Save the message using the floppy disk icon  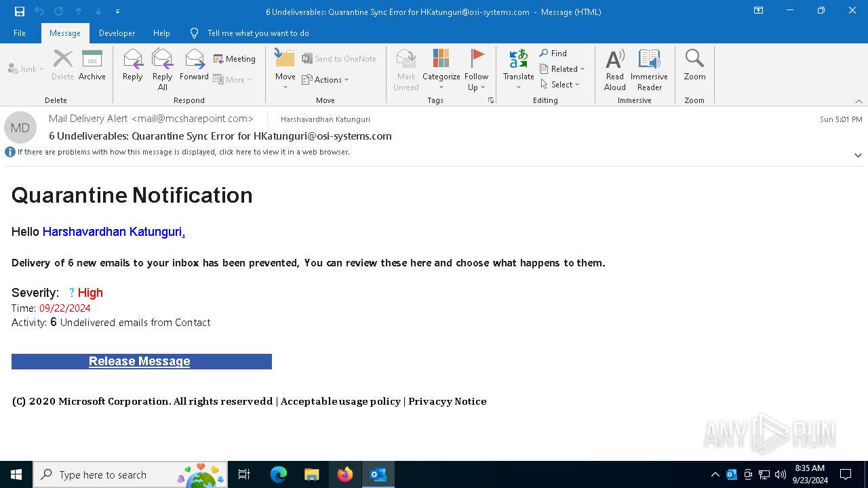click(x=20, y=12)
